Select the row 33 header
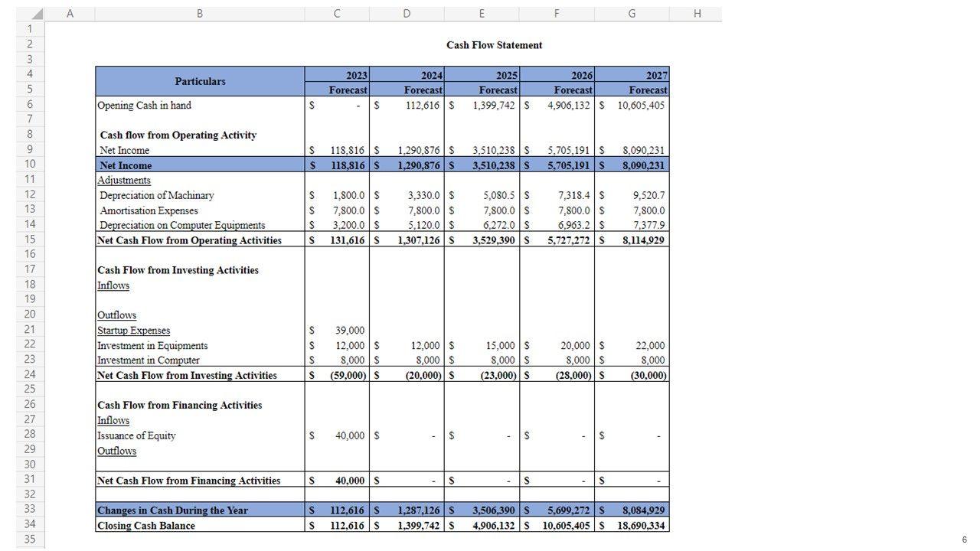Screen dimensions: 980x551 tap(30, 510)
